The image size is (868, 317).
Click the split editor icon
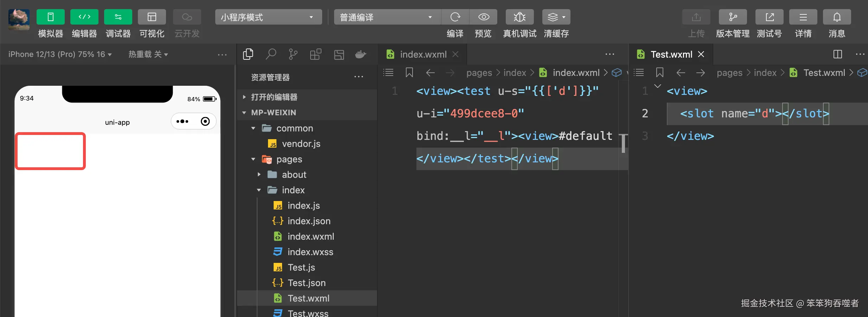tap(837, 54)
